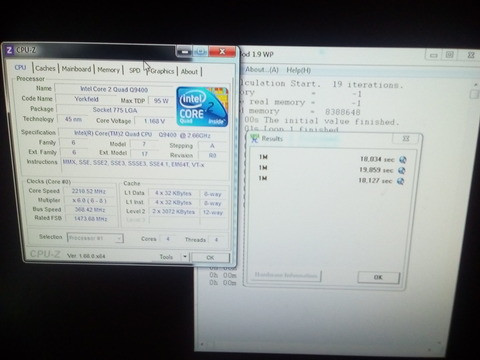
Task: Click the Multiplier value x 6.0
Action: pos(89,201)
